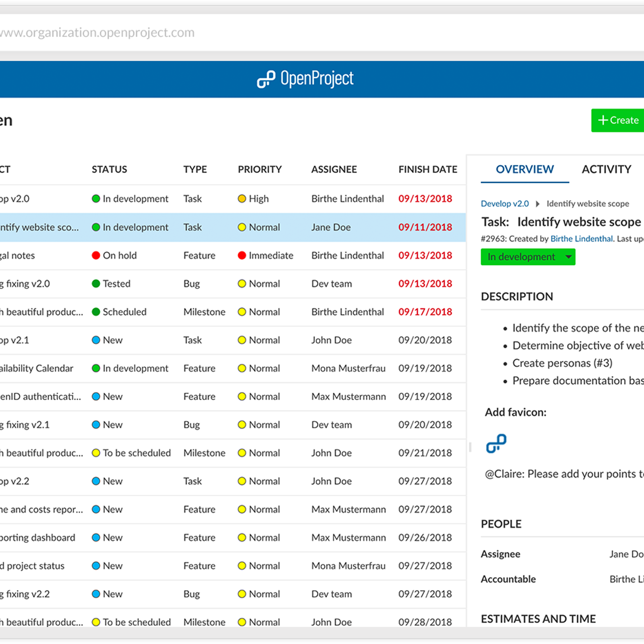Open the bug fixing v2.2 row
Viewport: 644px width, 644px height.
point(233,594)
